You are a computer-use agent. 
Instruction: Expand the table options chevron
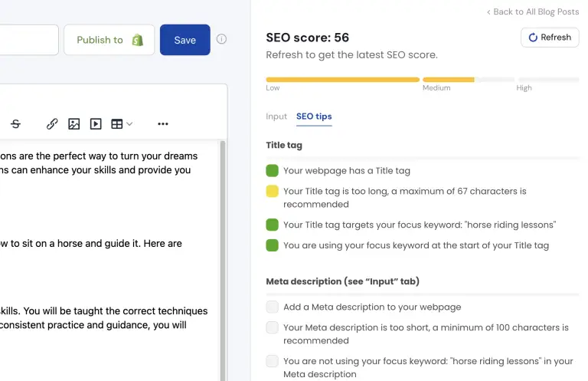129,124
